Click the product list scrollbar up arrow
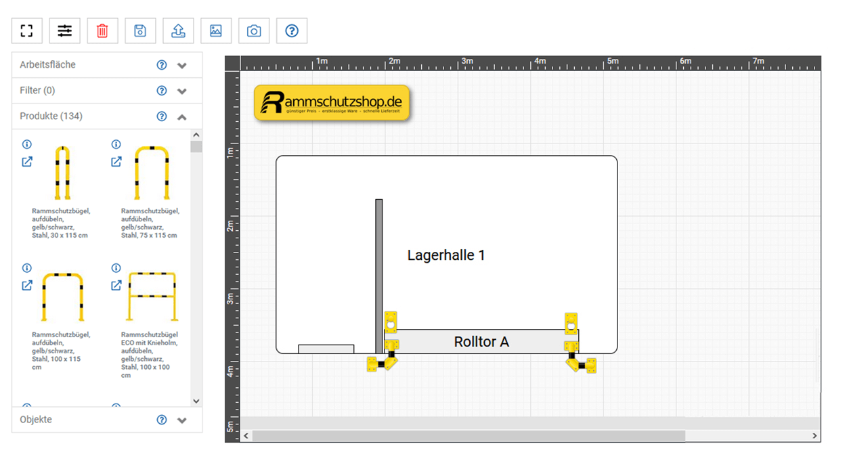 (196, 135)
